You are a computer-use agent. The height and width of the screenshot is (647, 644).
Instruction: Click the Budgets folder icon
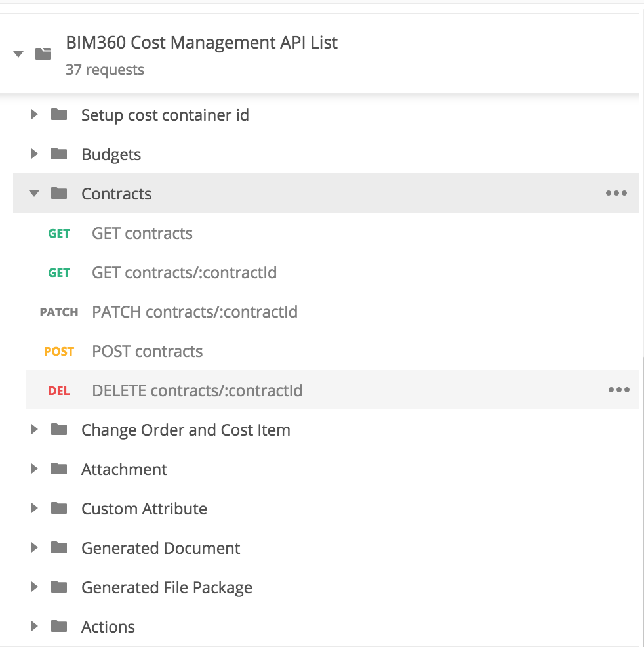pos(59,154)
